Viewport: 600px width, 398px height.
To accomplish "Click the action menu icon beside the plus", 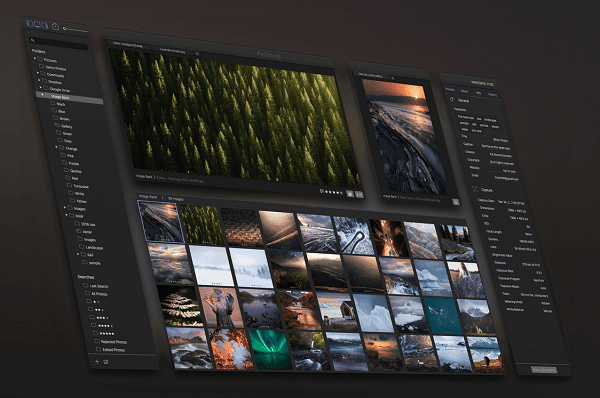I will 106,362.
